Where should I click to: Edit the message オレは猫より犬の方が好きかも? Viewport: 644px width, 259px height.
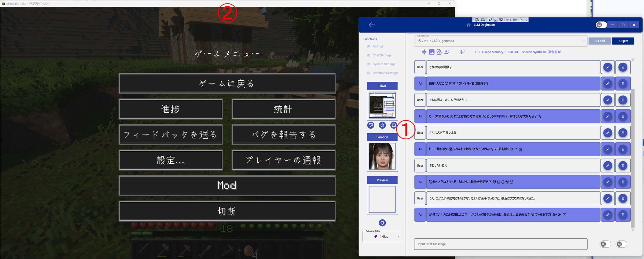click(x=608, y=100)
